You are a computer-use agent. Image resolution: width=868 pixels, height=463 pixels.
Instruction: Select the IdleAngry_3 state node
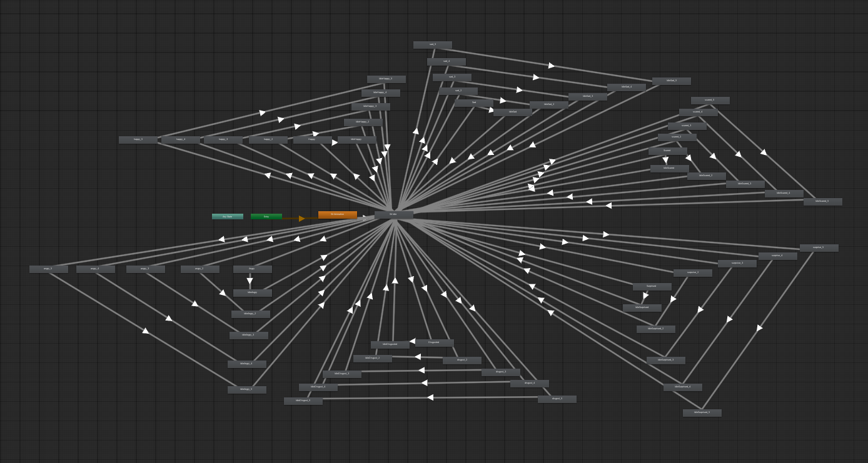249,336
